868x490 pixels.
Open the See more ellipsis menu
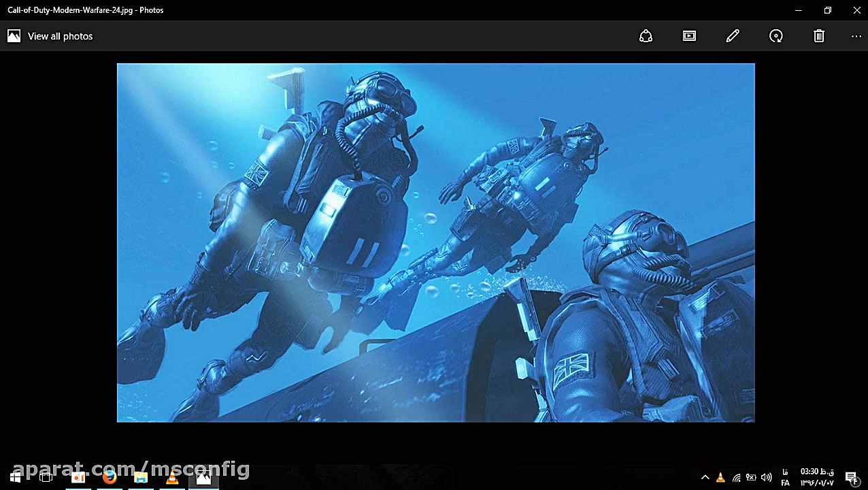(856, 36)
